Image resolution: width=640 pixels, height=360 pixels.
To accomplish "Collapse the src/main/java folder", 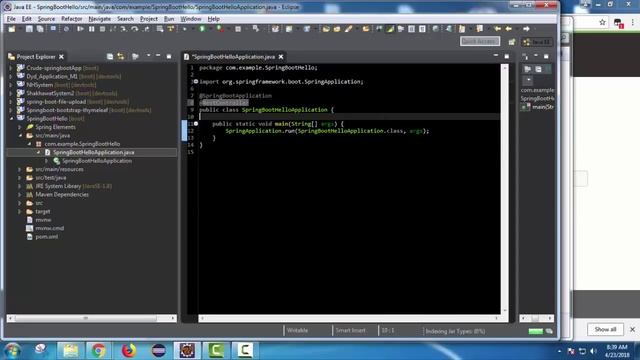I will point(20,136).
